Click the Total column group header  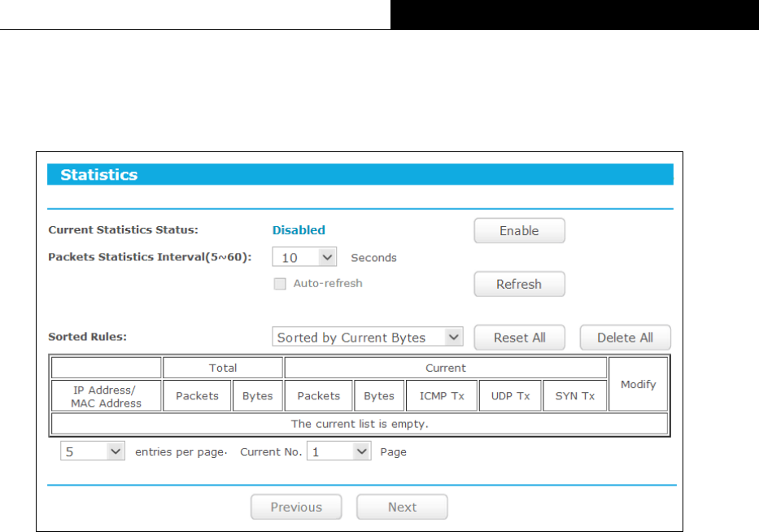(x=223, y=368)
